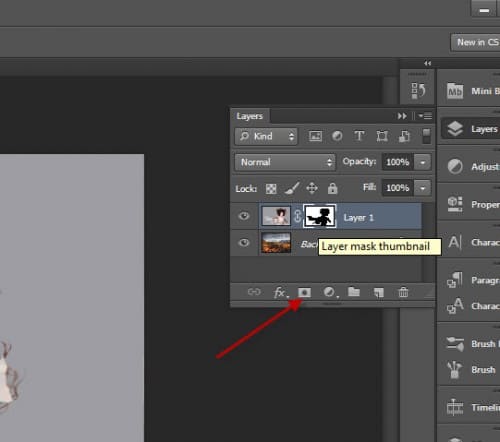
Task: Click the type layer filter icon
Action: point(359,136)
